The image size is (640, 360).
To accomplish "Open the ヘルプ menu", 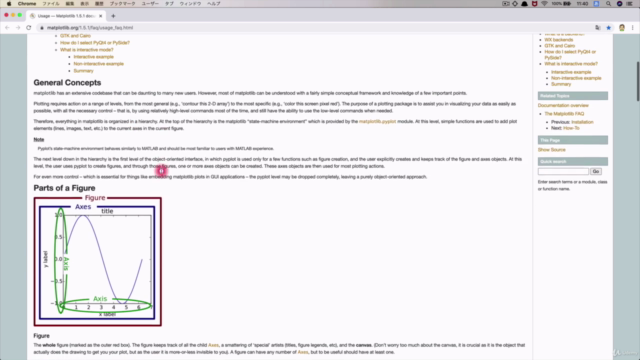I will click(213, 4).
